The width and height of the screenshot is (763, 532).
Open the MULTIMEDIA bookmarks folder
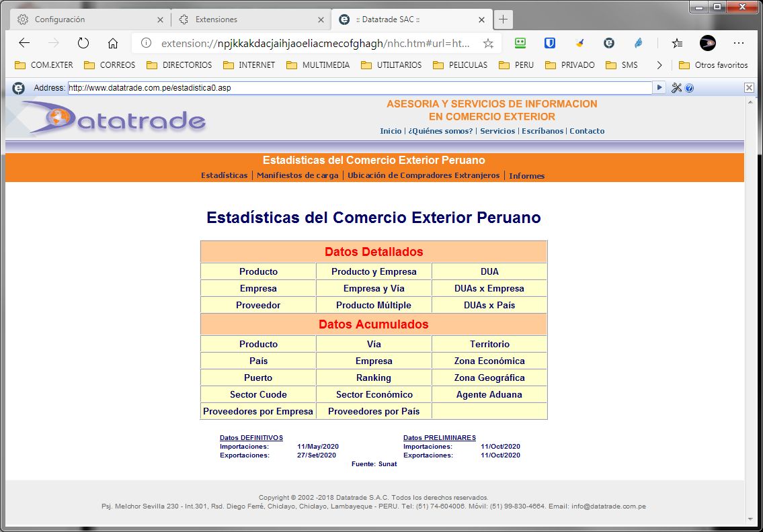point(318,64)
